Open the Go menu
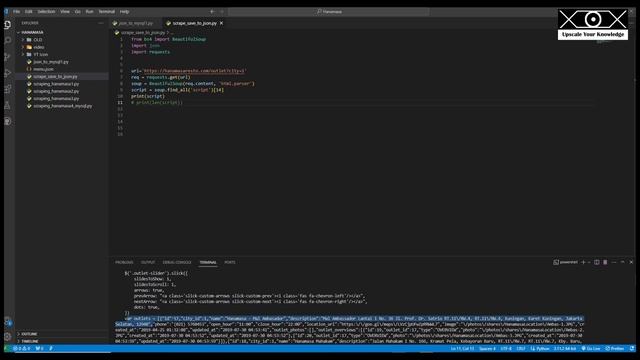This screenshot has height=360, width=640. click(x=78, y=12)
